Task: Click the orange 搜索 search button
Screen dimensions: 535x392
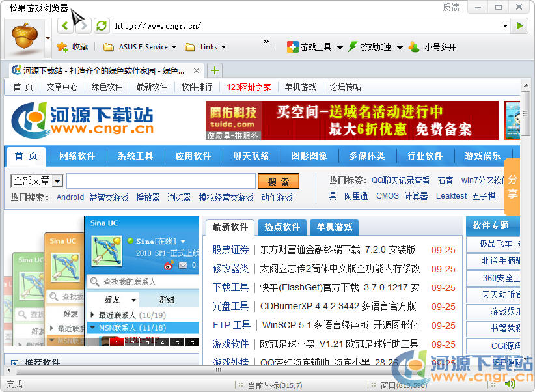Action: pos(279,181)
